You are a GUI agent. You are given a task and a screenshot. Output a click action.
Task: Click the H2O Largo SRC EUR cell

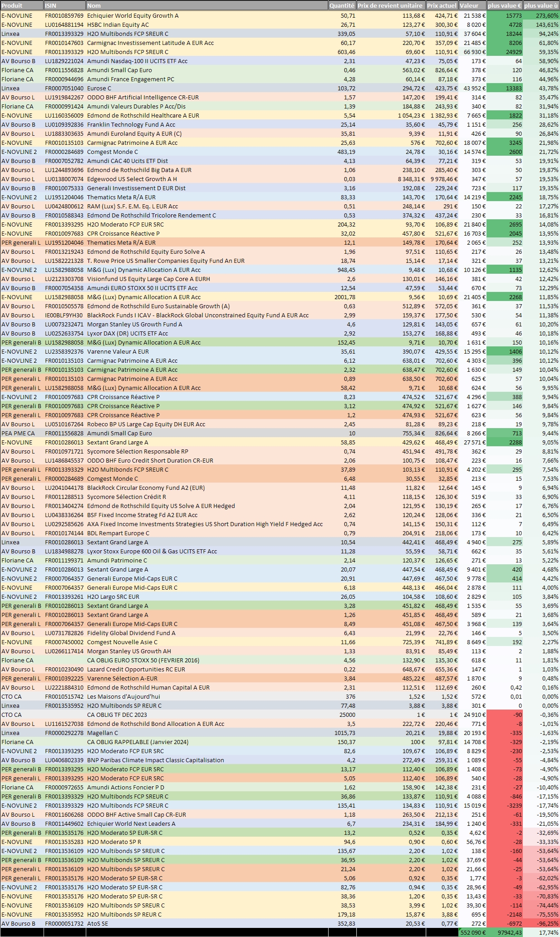click(x=207, y=597)
